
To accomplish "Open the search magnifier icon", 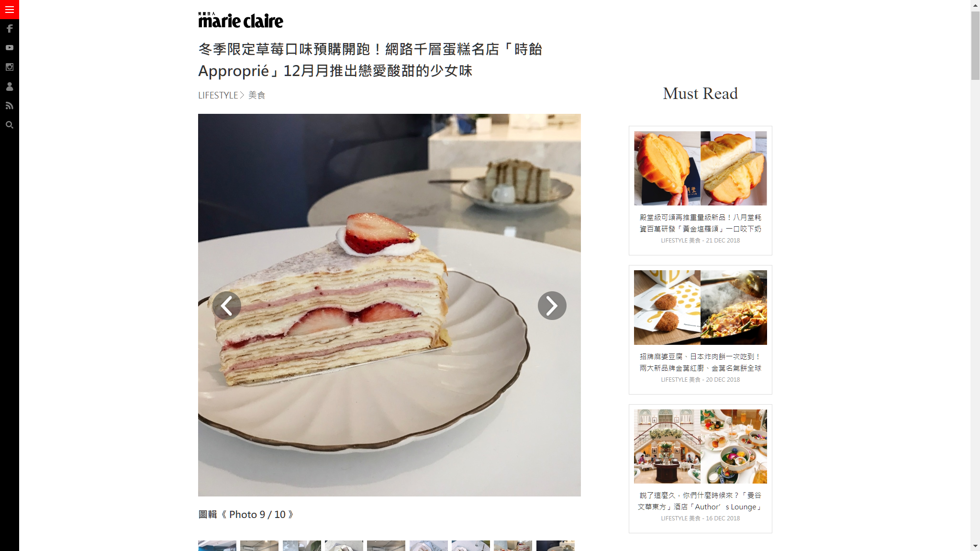I will pyautogui.click(x=10, y=125).
